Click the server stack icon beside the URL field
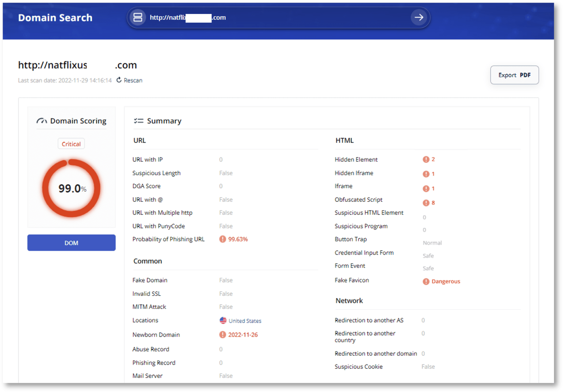 click(138, 17)
